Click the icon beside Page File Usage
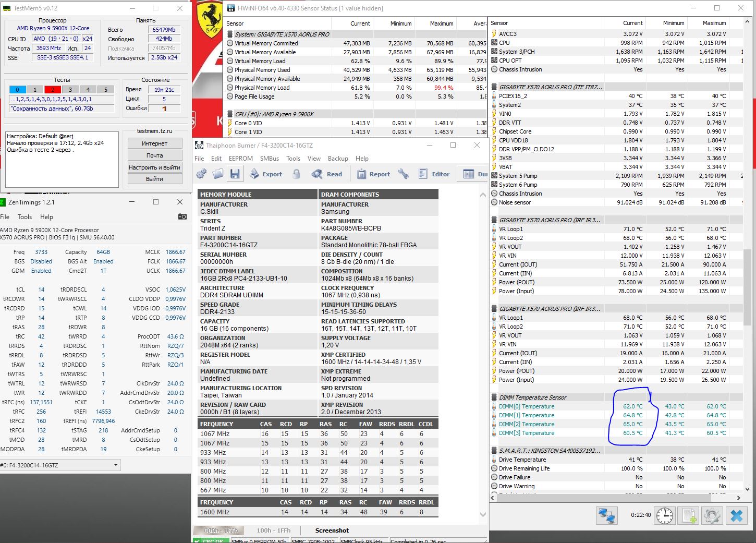Screen dimensions: 756x543 [x=230, y=96]
